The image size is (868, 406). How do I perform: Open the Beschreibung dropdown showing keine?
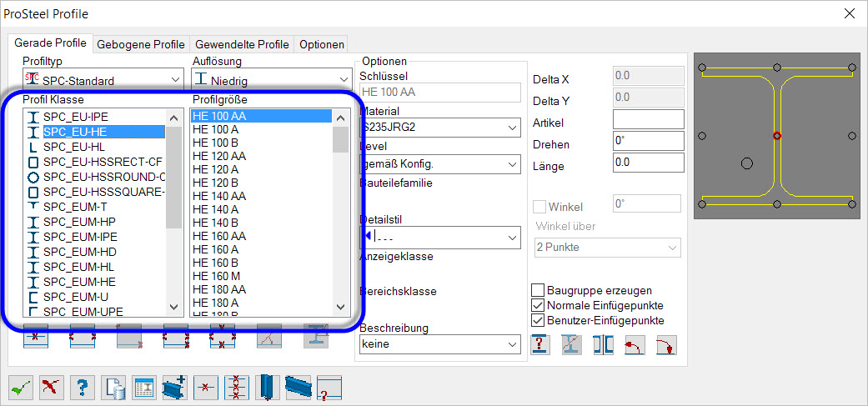click(440, 344)
